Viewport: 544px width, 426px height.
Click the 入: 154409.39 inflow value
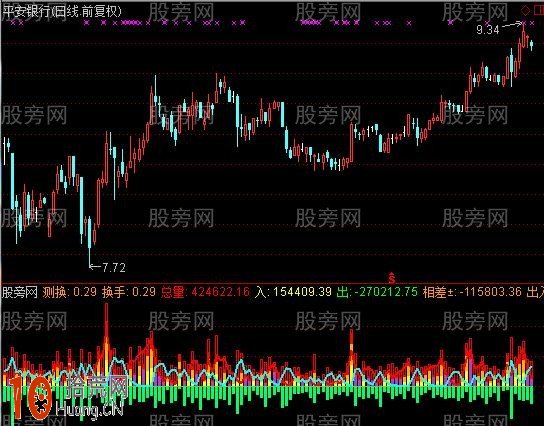[x=293, y=292]
